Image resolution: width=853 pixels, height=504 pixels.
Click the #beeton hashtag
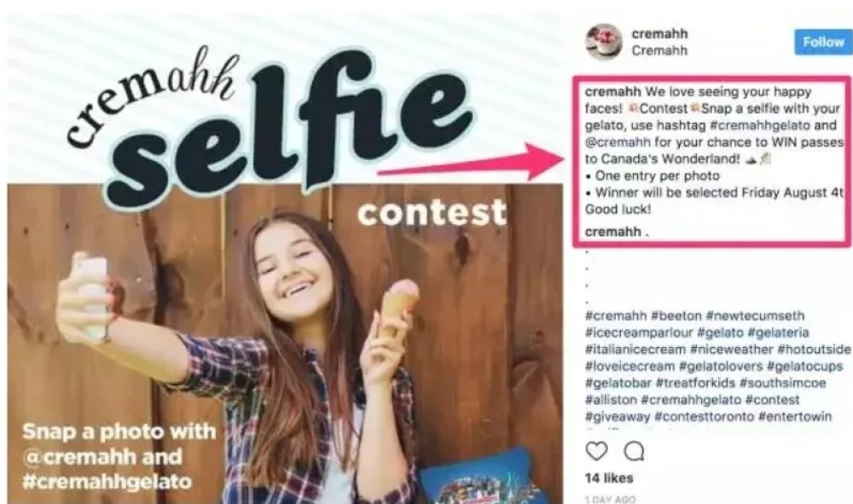click(x=676, y=316)
